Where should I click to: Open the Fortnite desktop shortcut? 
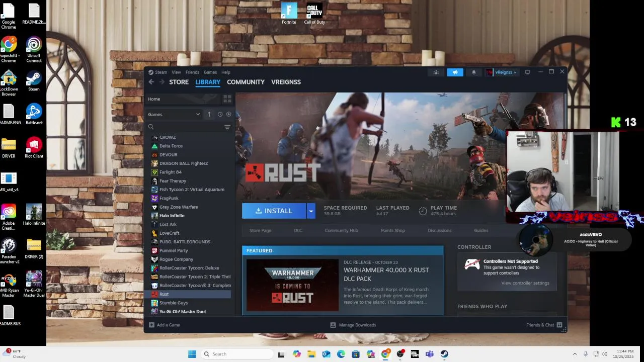click(289, 14)
